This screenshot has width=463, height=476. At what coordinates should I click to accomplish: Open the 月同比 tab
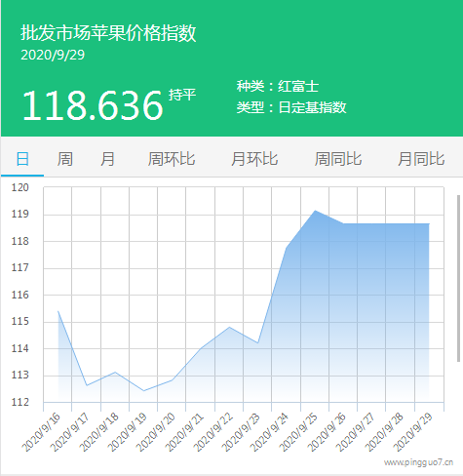pyautogui.click(x=421, y=159)
